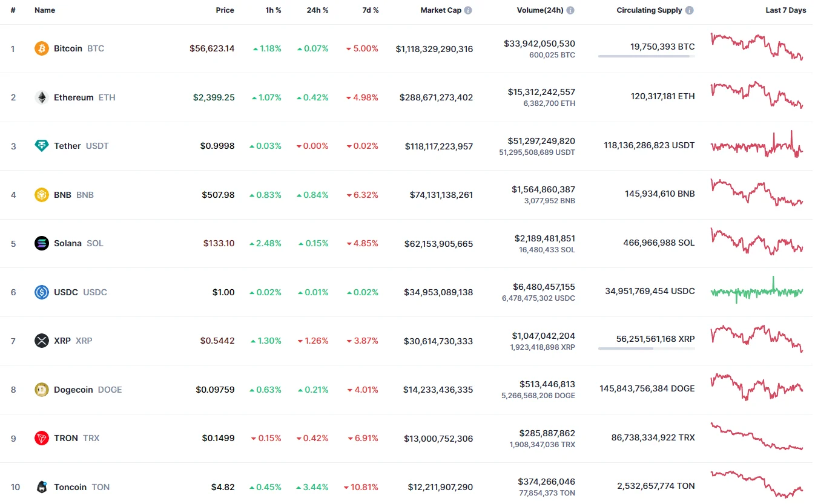This screenshot has width=815, height=504.
Task: Click the USDC coin icon
Action: (42, 292)
